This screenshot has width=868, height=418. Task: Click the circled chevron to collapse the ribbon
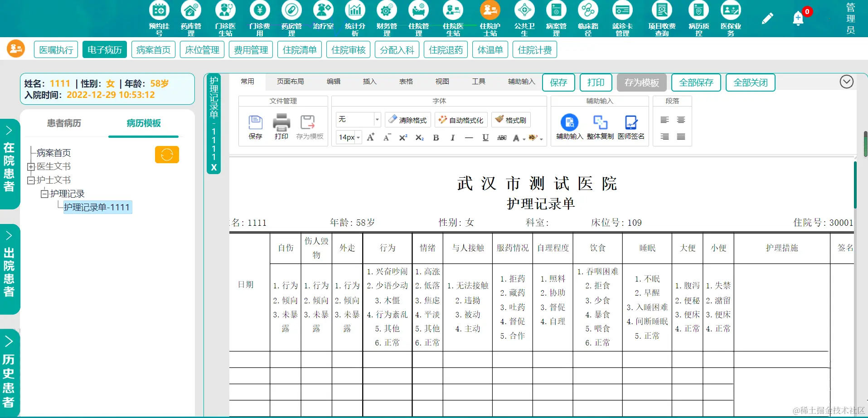[846, 82]
